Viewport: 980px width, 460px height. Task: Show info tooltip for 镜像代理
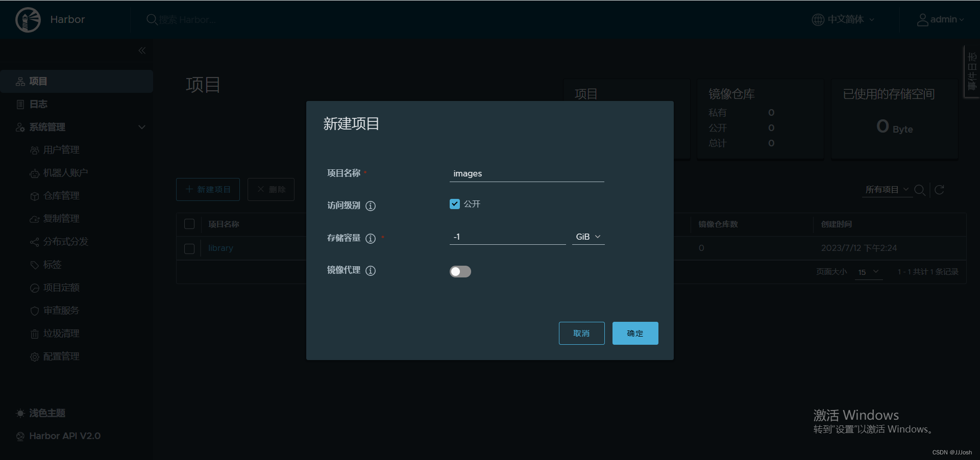pyautogui.click(x=371, y=271)
